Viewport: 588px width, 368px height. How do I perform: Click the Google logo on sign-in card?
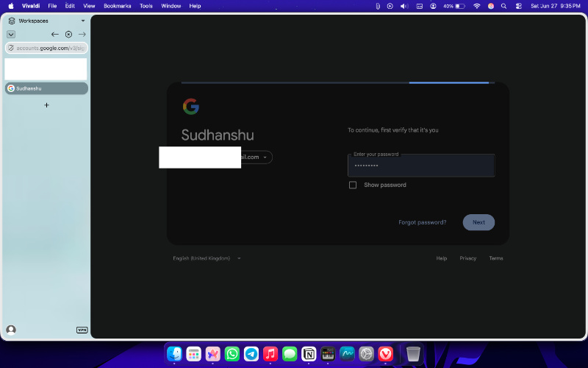[191, 107]
